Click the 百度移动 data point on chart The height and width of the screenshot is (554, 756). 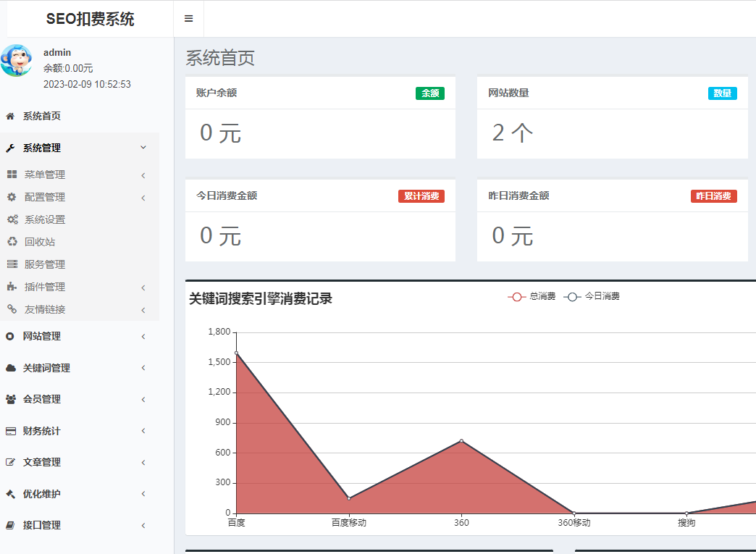tap(349, 498)
